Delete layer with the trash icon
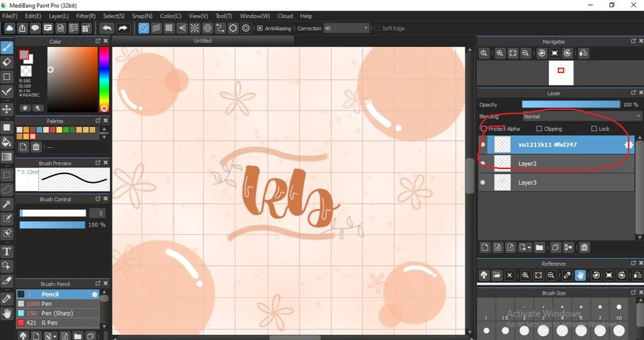 [584, 247]
